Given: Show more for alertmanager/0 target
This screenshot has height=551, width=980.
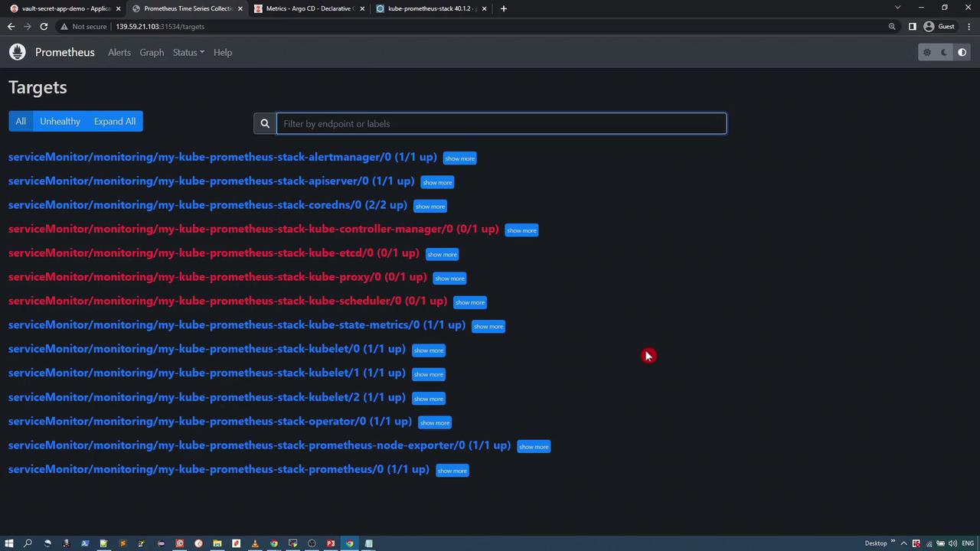Looking at the screenshot, I should click(x=460, y=158).
